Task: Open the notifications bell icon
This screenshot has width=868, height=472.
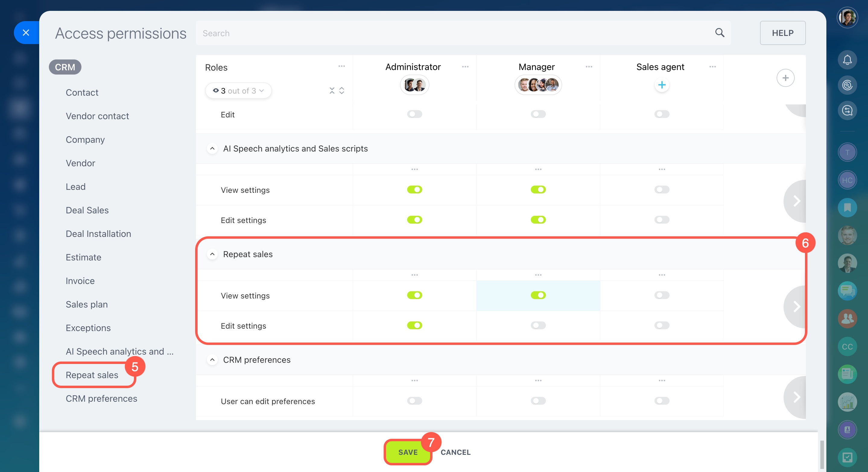Action: 847,60
